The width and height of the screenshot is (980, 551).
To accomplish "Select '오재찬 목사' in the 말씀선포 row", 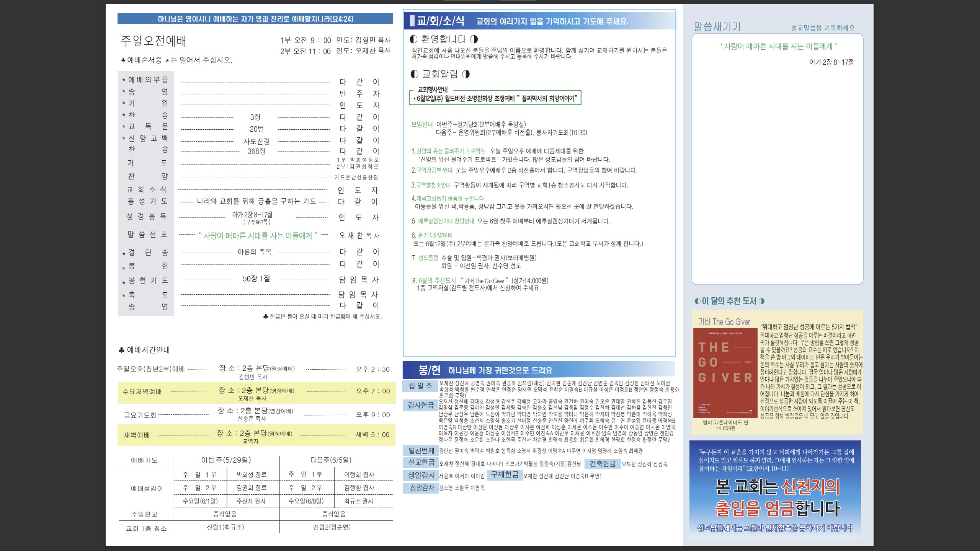I will tap(359, 235).
